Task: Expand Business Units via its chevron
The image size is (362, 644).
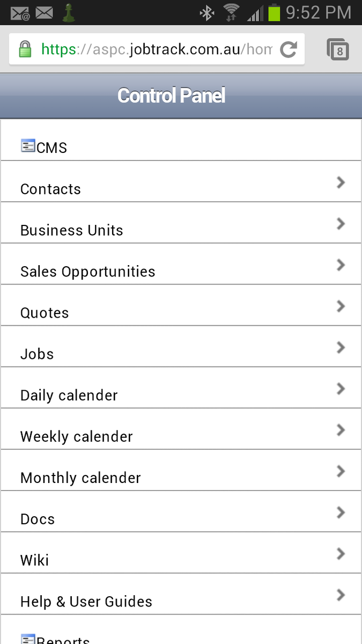Action: tap(341, 224)
